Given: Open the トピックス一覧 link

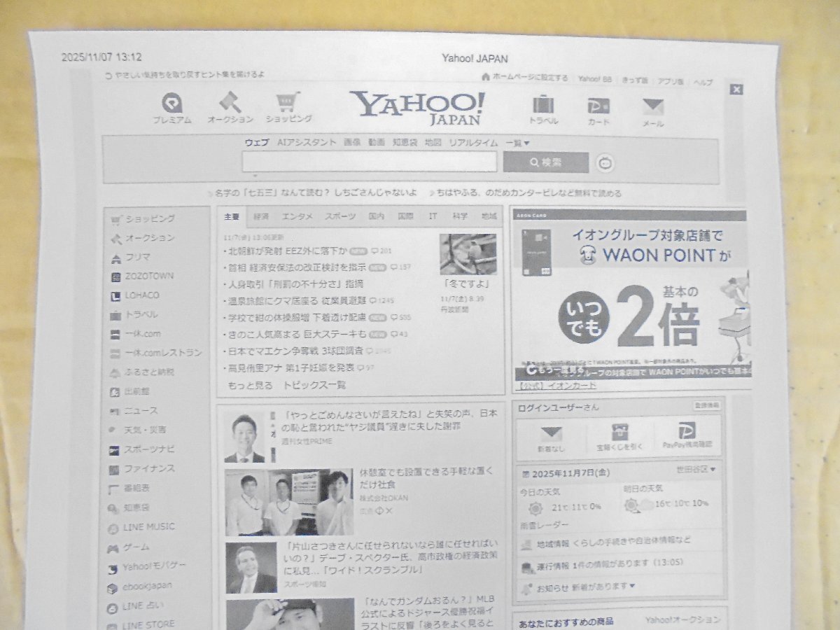Looking at the screenshot, I should tap(314, 386).
